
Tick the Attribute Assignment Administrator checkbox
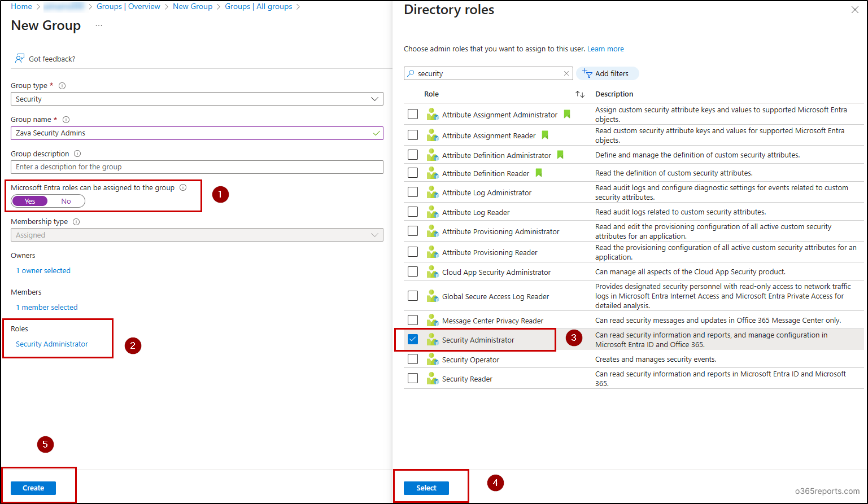[x=413, y=114]
